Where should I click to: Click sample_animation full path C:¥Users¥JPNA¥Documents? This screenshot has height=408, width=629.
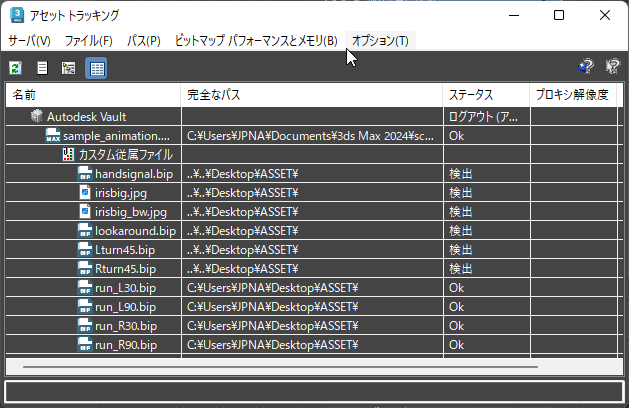[x=310, y=136]
